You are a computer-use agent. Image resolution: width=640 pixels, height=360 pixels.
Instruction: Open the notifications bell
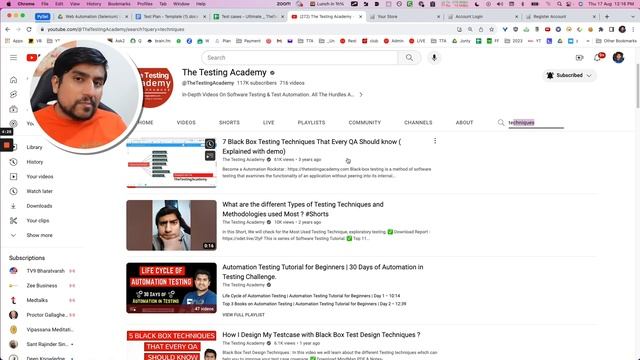coord(598,58)
